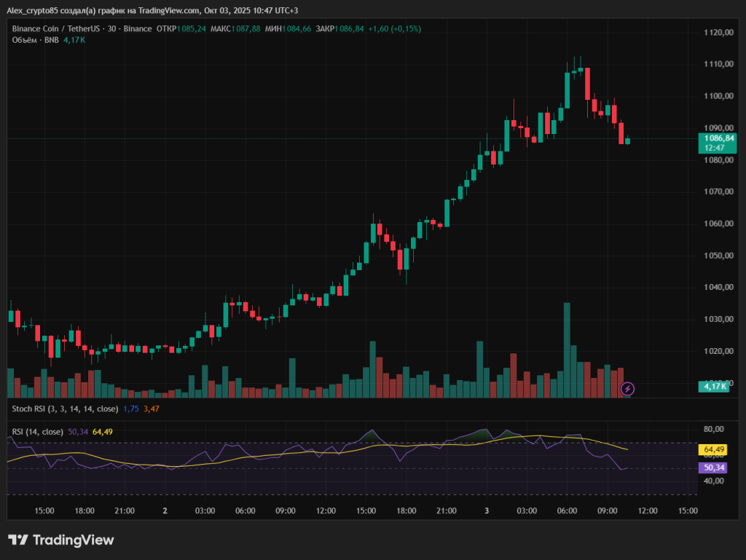Click the blue 1,75 Stoch RSI value

click(x=131, y=409)
